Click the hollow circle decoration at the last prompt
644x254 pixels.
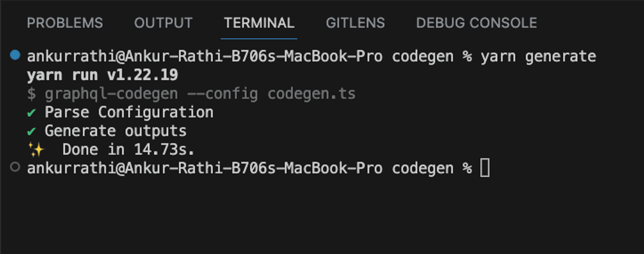(15, 167)
